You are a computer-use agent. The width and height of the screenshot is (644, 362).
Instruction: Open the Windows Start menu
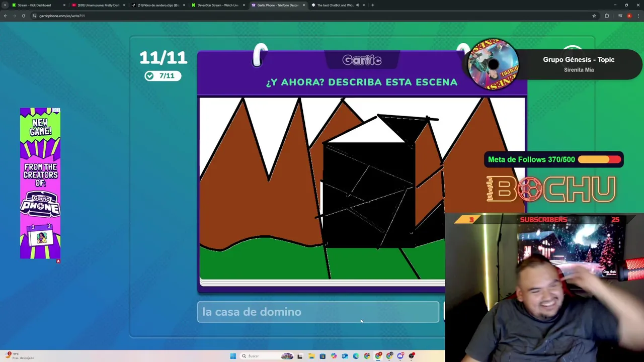pos(233,356)
